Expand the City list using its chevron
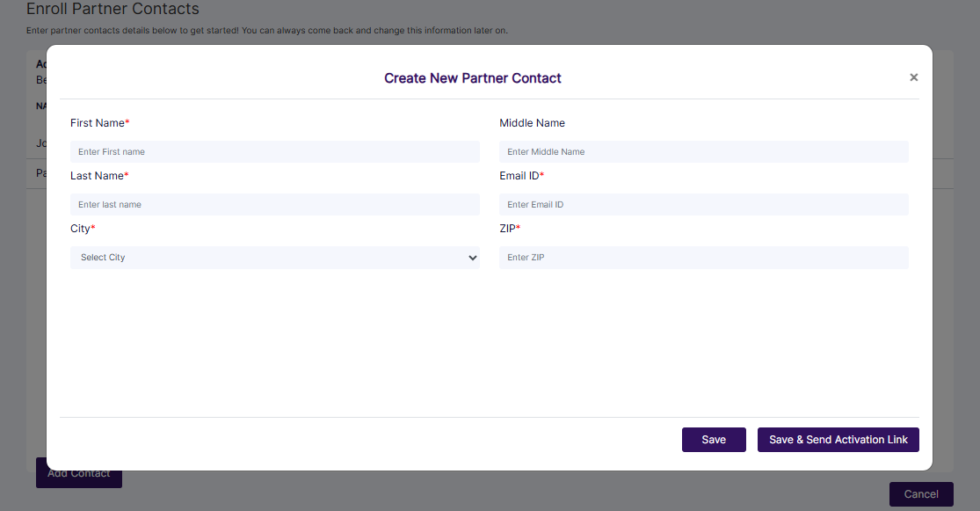This screenshot has width=980, height=511. click(472, 258)
